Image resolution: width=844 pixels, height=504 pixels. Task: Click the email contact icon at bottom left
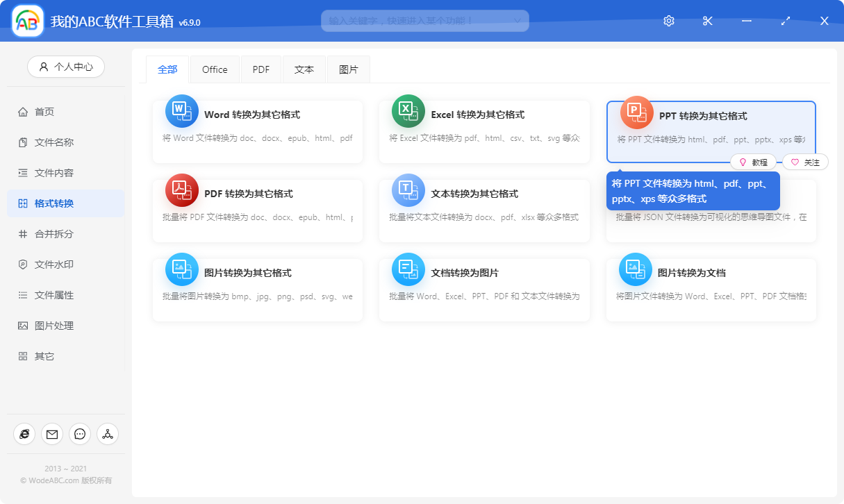(52, 434)
